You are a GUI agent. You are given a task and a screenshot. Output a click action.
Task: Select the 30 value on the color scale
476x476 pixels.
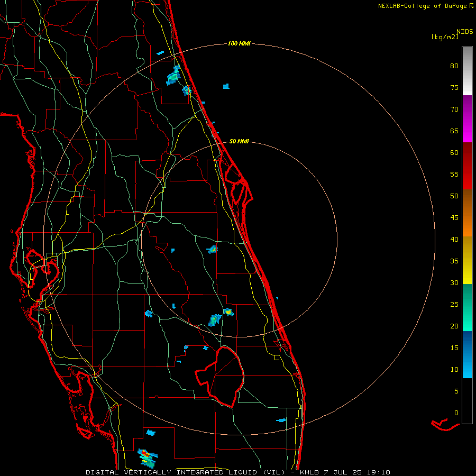(x=454, y=282)
